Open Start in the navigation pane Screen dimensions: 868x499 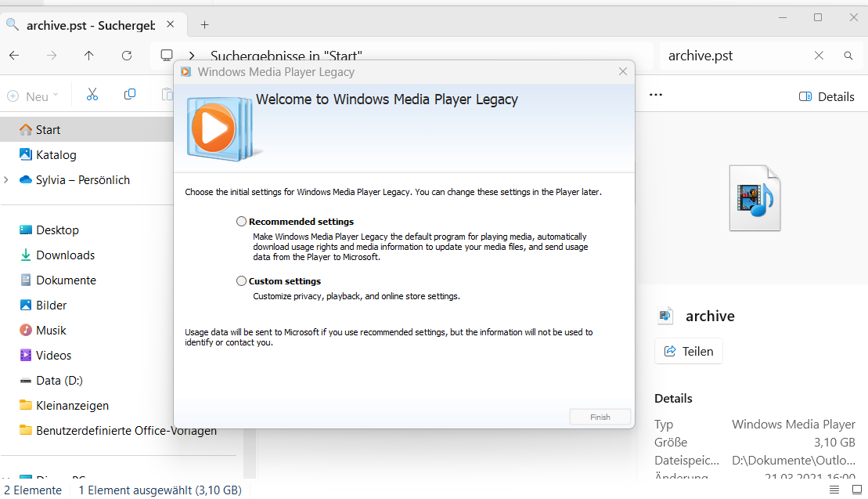pos(86,129)
